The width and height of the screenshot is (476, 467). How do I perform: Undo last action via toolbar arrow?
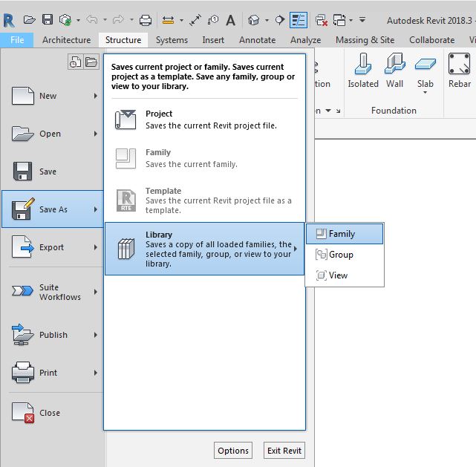[92, 20]
